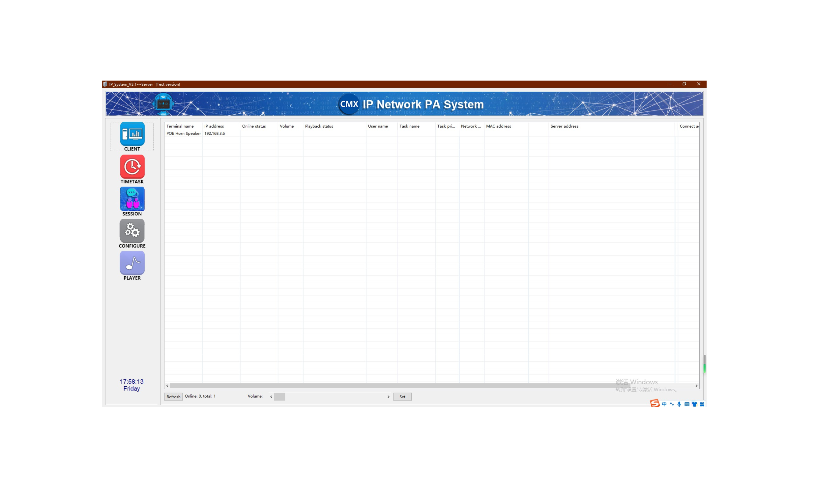Click the microphone icon in IME toolbar

point(679,404)
